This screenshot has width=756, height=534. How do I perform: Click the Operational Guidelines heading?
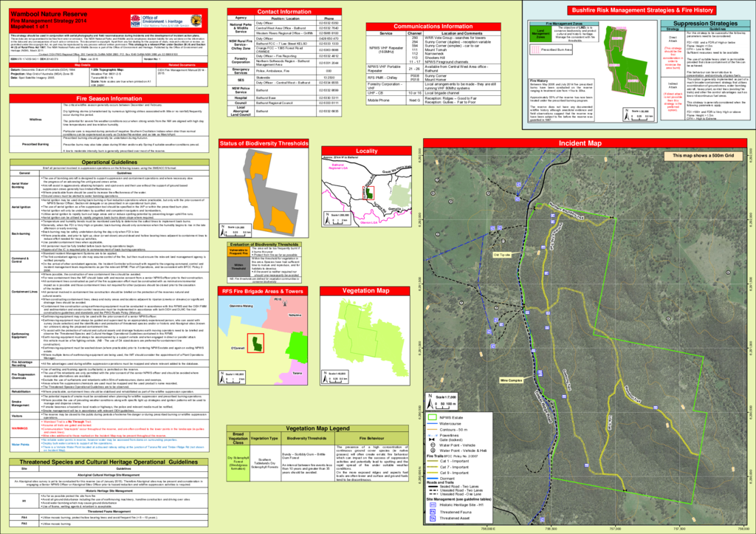[109, 162]
